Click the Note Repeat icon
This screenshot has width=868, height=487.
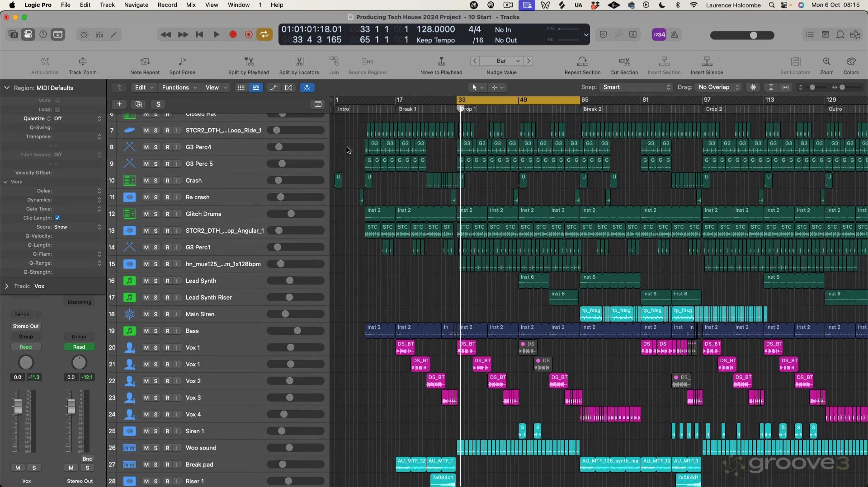tap(145, 61)
